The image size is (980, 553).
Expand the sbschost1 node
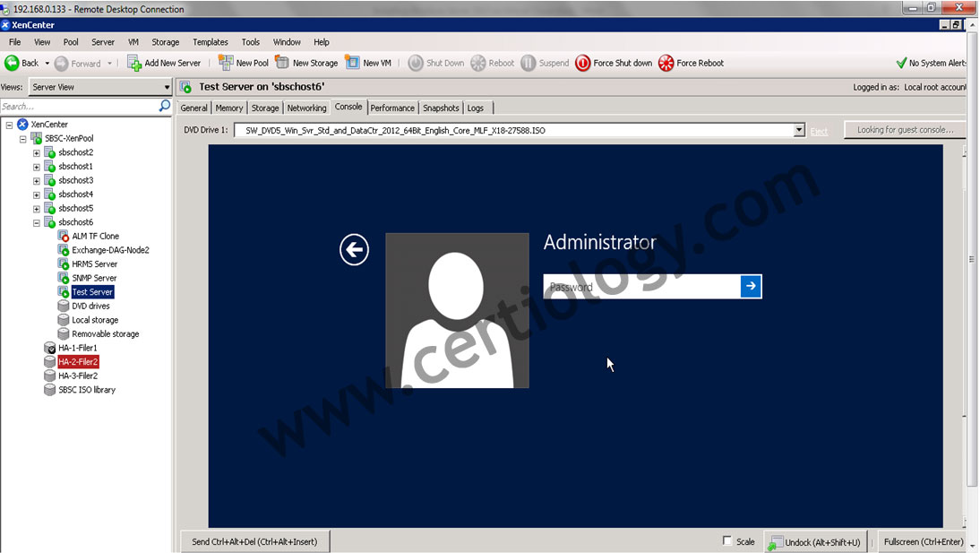[x=36, y=167]
